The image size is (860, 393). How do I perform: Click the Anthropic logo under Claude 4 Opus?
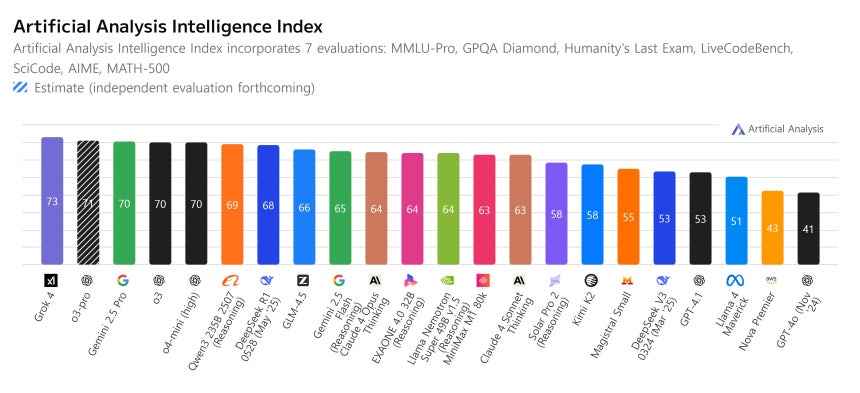375,281
